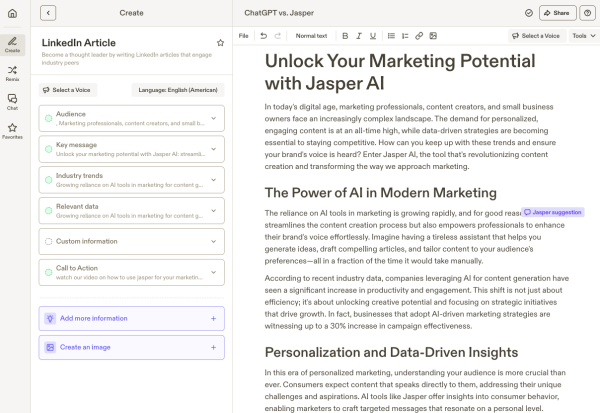This screenshot has width=600, height=413.
Task: Insert an image from editor toolbar
Action: pos(433,36)
